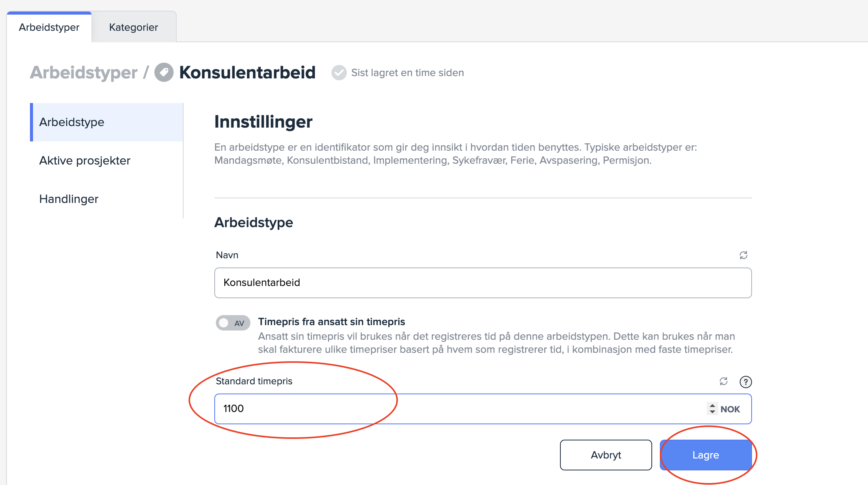Switch to the Kategorier tab

pyautogui.click(x=133, y=27)
